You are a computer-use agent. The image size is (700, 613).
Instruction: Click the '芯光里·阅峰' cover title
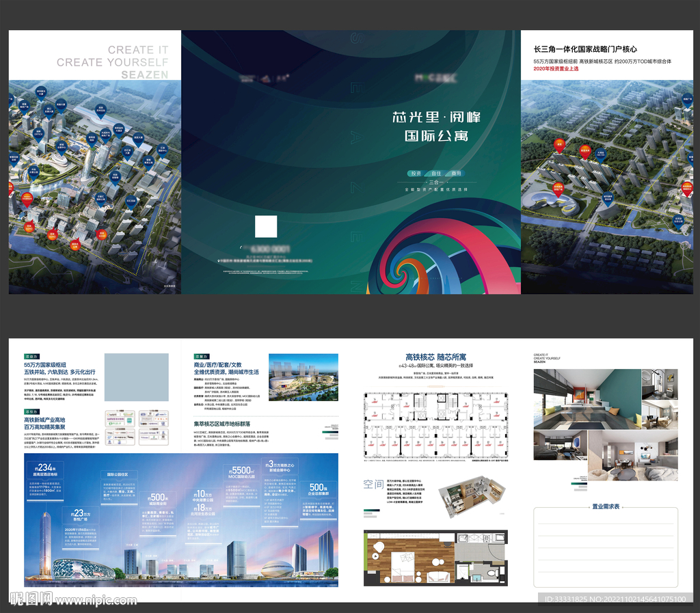coord(437,118)
